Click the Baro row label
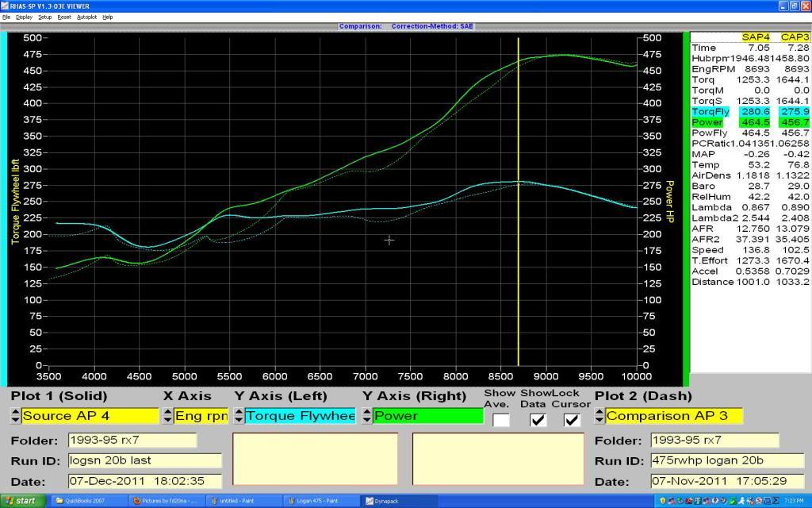The image size is (812, 508). [703, 186]
